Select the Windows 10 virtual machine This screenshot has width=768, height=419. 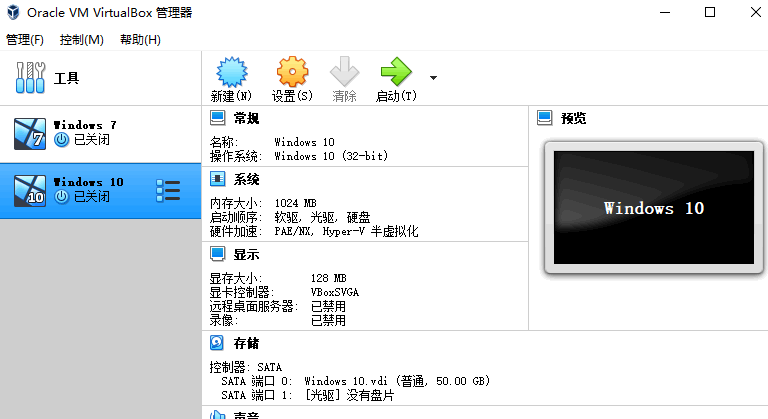[x=100, y=191]
